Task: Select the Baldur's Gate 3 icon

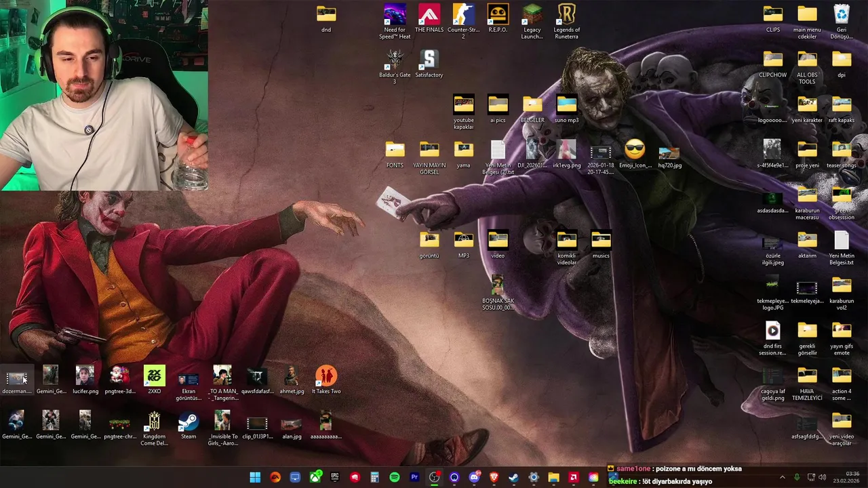Action: [x=395, y=66]
